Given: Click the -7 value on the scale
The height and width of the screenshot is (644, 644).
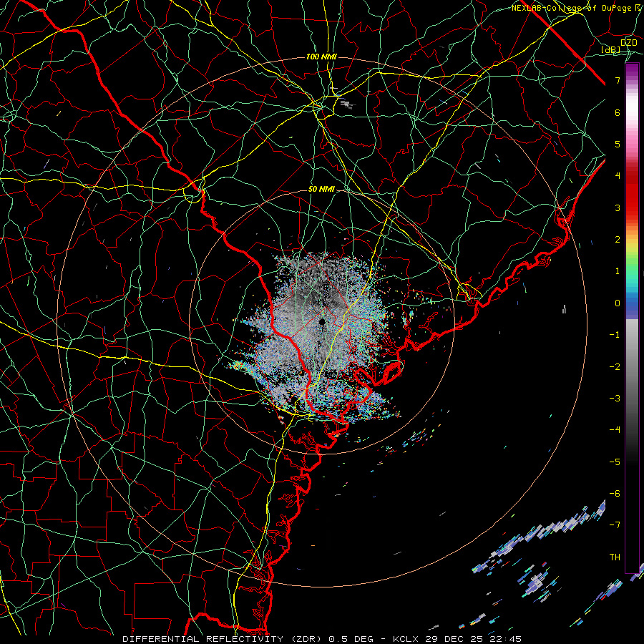Looking at the screenshot, I should tap(615, 525).
